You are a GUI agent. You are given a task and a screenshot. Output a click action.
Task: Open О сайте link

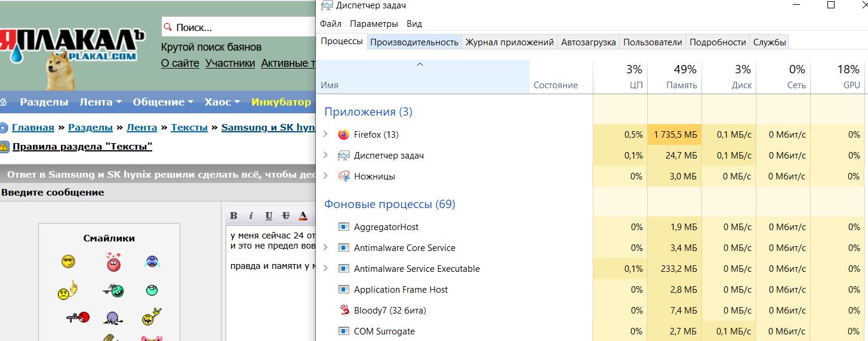(x=180, y=63)
